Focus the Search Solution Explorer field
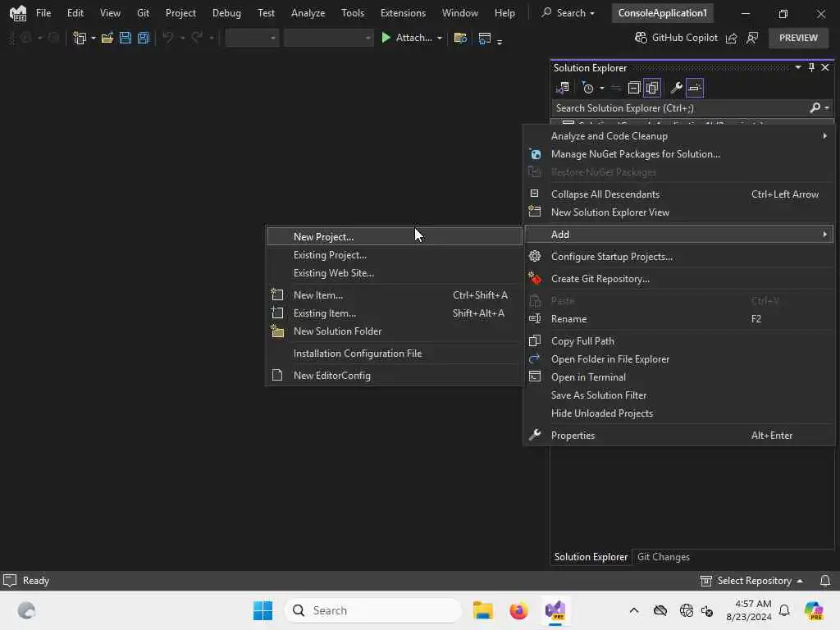The image size is (840, 630). pos(680,107)
